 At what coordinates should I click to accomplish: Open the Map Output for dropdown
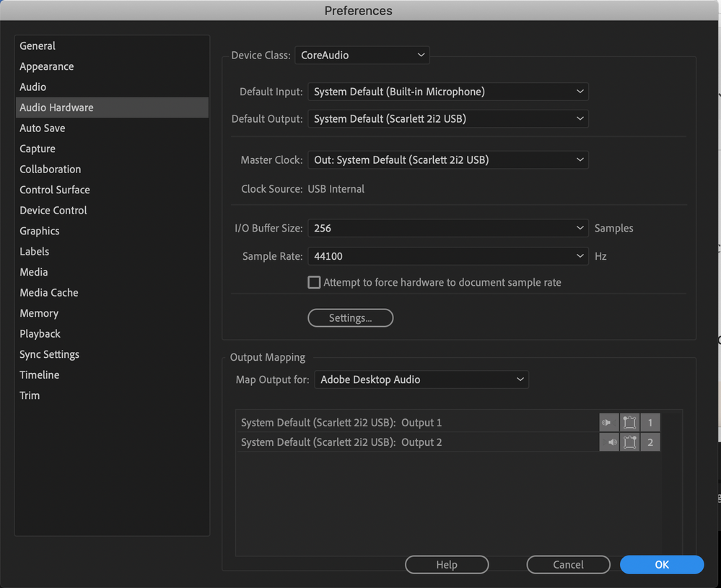[421, 379]
